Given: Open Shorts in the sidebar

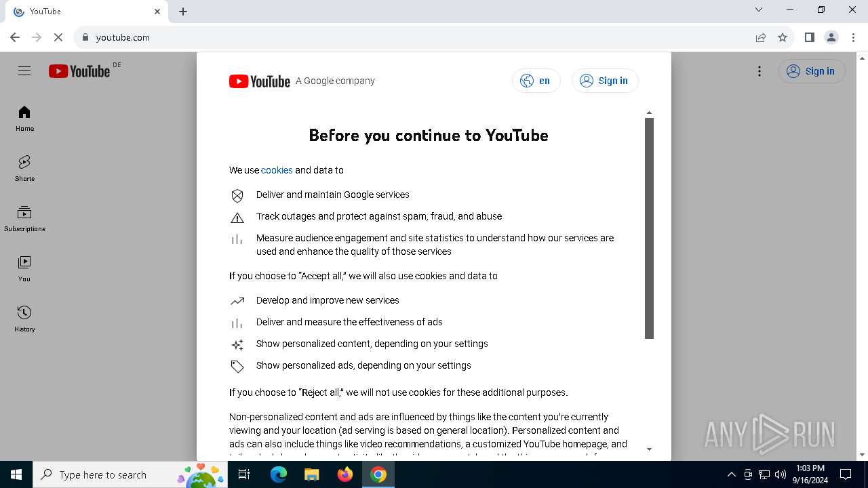Looking at the screenshot, I should click(24, 169).
